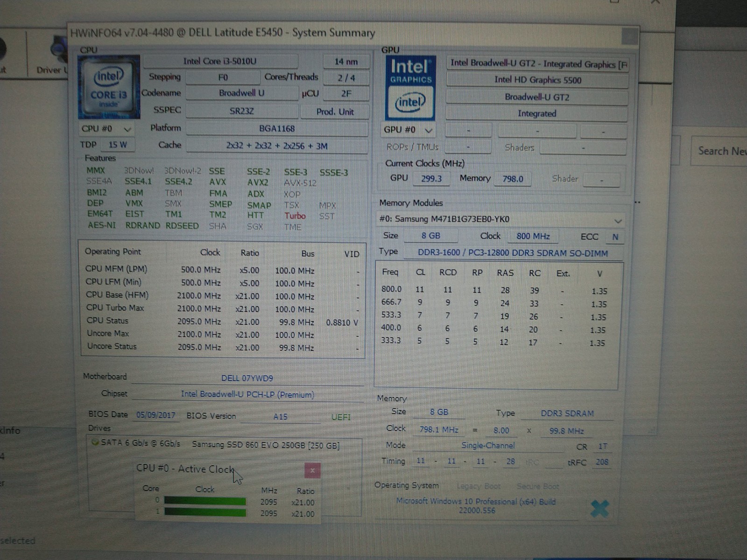Click the Turbo feature label in red

(x=295, y=216)
